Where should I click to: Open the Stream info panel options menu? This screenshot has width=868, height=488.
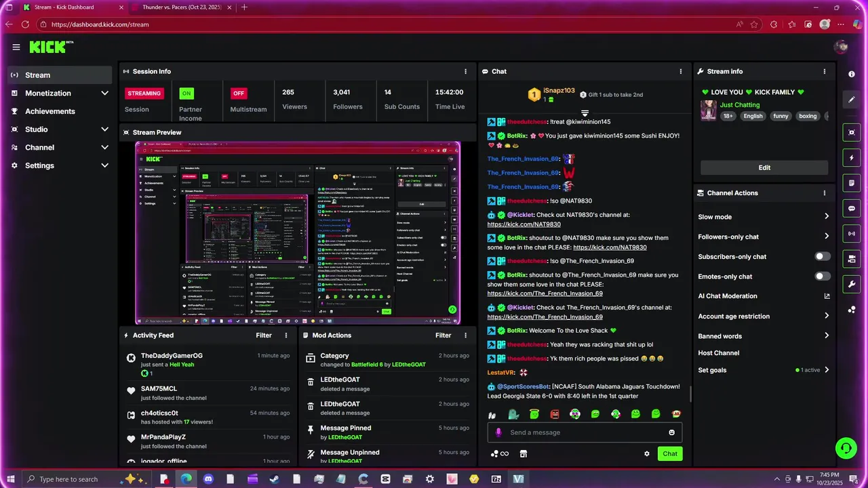pos(825,71)
